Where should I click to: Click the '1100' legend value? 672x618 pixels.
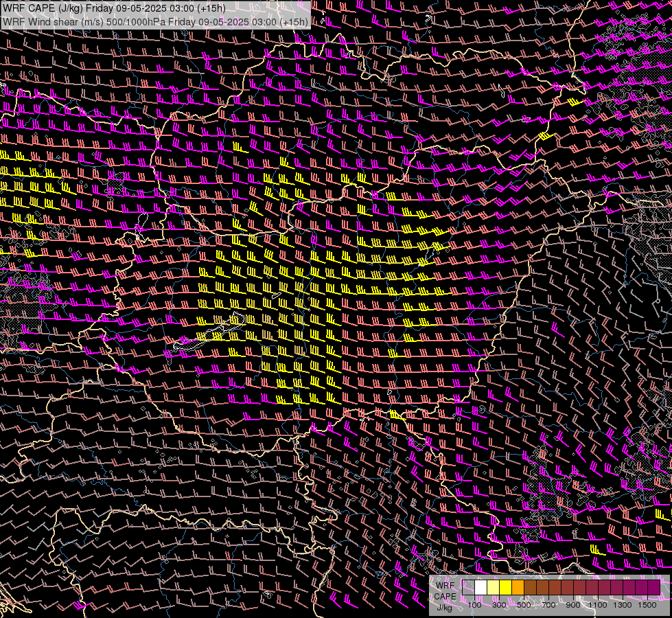598,605
